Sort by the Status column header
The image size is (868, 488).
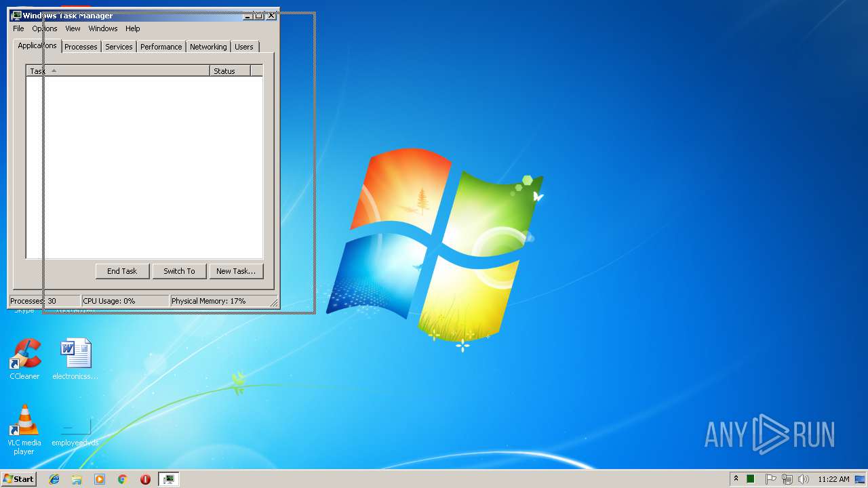click(x=230, y=70)
